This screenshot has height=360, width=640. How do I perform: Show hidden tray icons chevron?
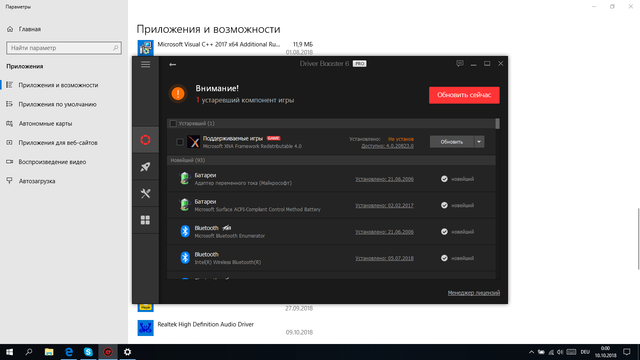531,352
